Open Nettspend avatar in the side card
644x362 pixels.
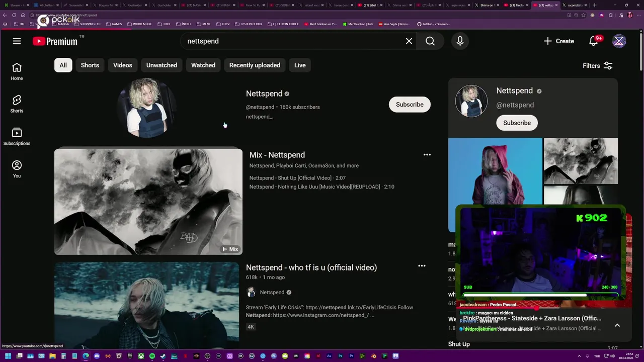click(471, 101)
